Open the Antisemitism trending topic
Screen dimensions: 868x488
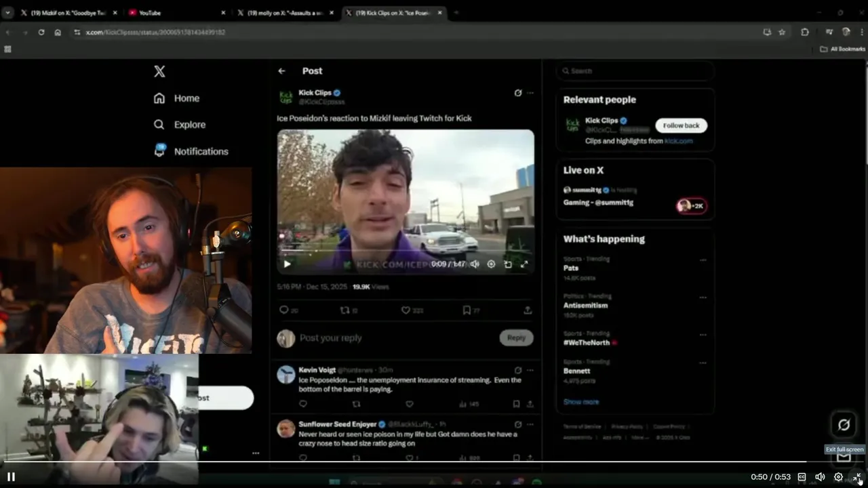click(585, 305)
